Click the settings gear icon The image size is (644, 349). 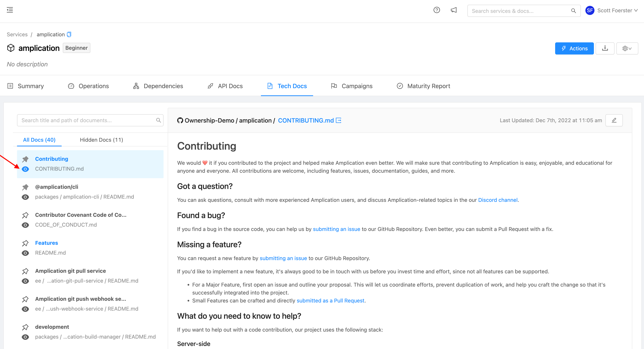625,48
